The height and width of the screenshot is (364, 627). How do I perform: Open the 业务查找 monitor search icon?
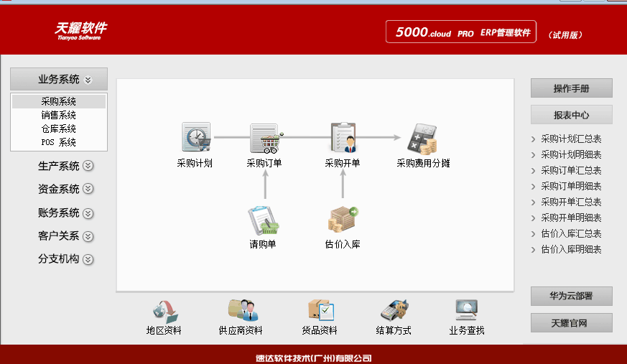click(x=466, y=309)
